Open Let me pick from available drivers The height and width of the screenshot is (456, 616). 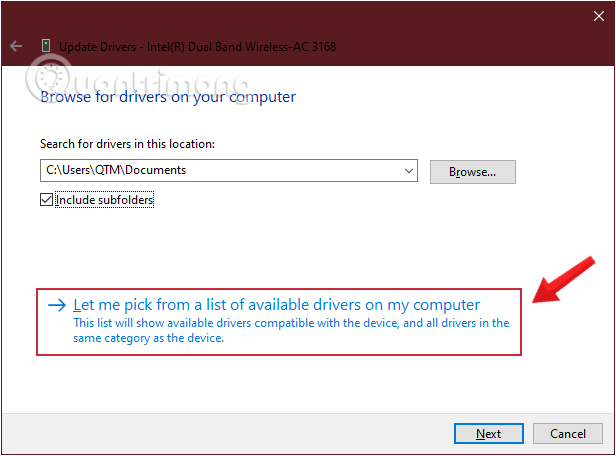[x=277, y=305]
